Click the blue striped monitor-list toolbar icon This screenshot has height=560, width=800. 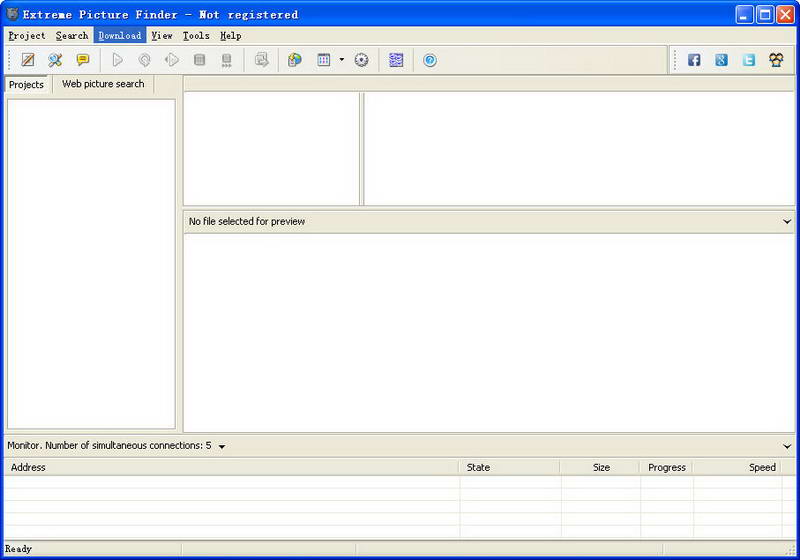pyautogui.click(x=396, y=60)
